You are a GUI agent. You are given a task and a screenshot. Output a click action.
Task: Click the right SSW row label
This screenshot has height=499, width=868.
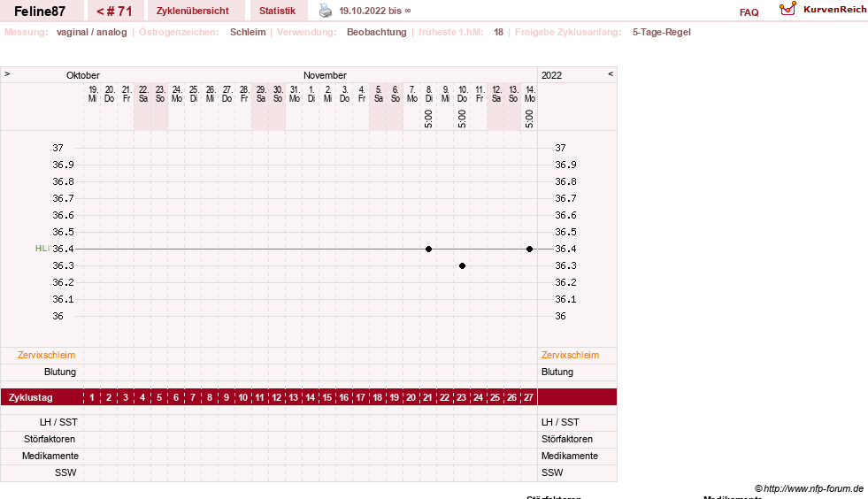552,472
